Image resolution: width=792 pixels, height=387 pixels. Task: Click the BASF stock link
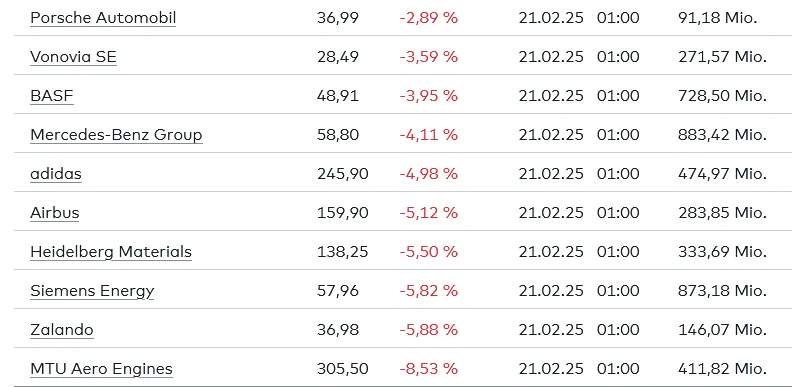pos(52,96)
